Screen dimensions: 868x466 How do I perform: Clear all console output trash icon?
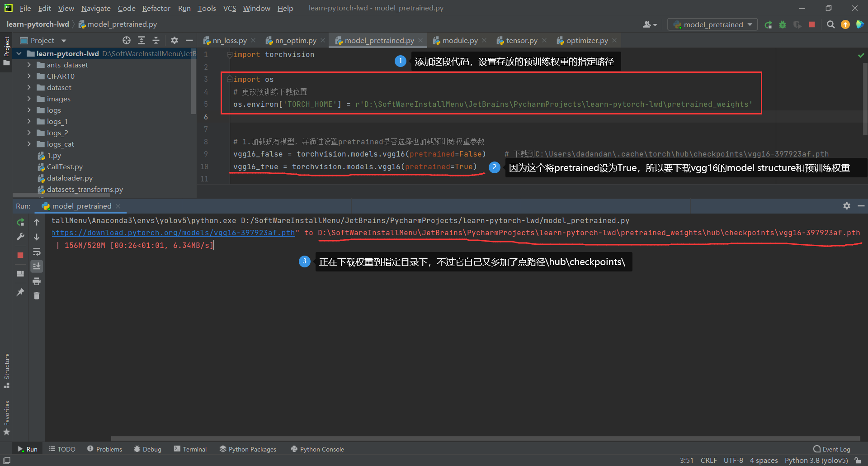click(x=37, y=296)
